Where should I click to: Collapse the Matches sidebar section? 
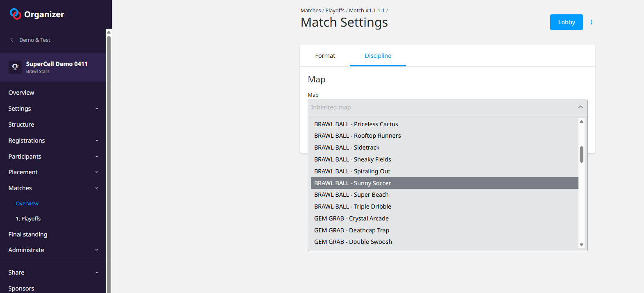[x=97, y=188]
